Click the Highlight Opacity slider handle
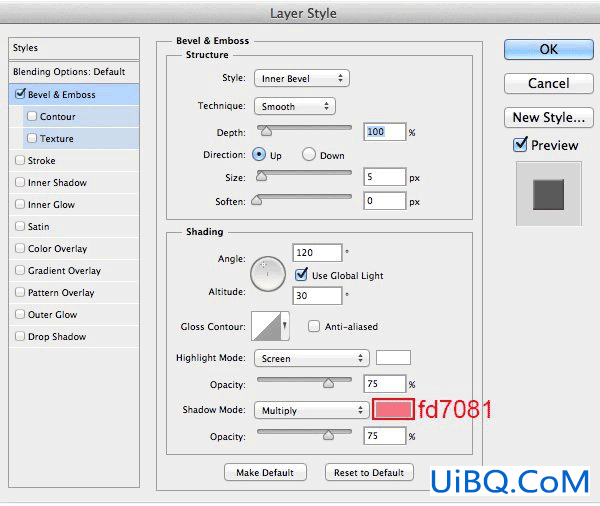Viewport: 600px width, 506px height. tap(328, 383)
